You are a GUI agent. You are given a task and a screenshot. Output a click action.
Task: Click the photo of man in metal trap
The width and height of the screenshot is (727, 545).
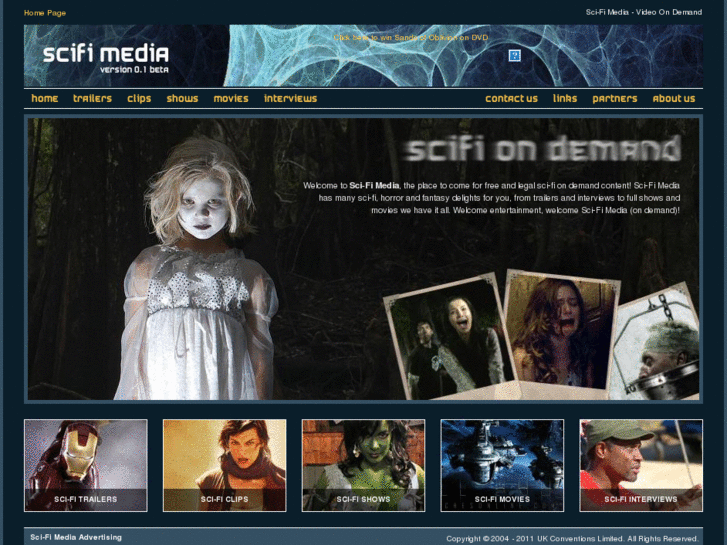[658, 342]
